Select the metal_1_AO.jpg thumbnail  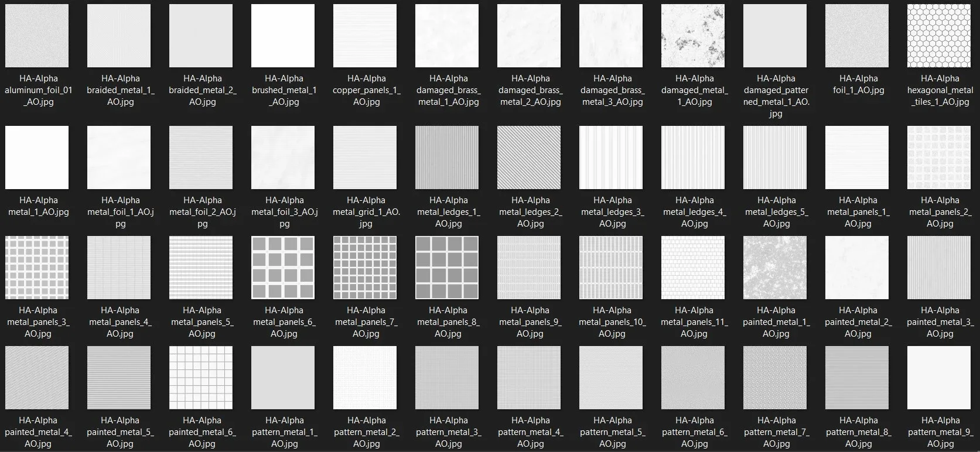pos(37,157)
